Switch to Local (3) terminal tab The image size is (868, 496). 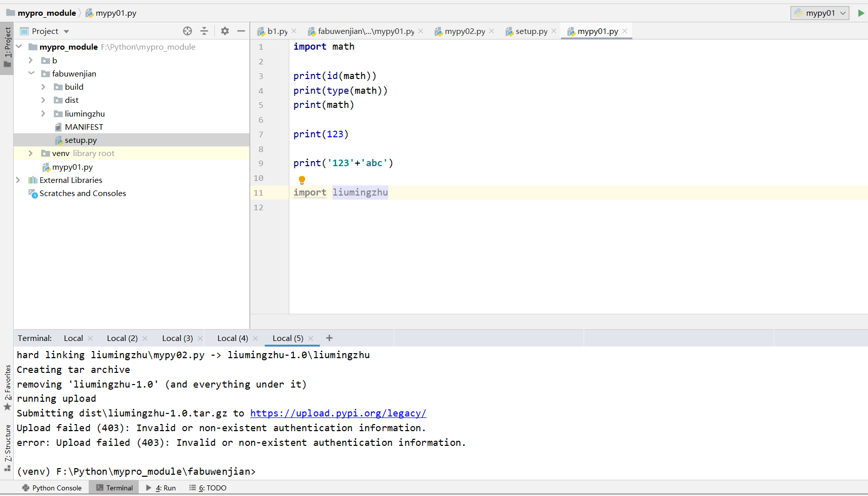[x=177, y=338]
